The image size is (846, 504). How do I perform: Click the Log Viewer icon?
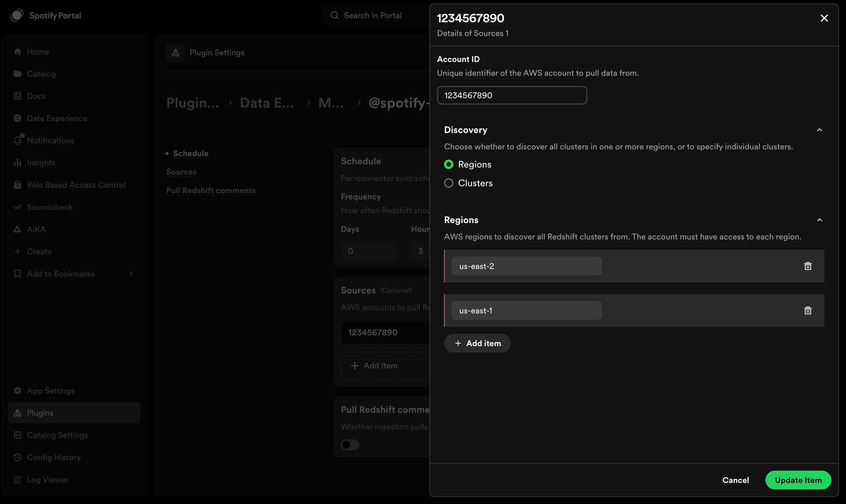tap(17, 479)
